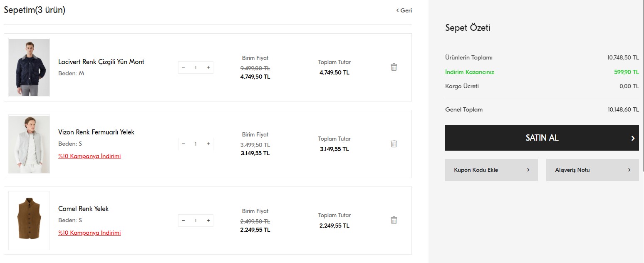The image size is (644, 263).
Task: Open Lacivert Renk Çizgili Yün Mont thumbnail
Action: pyautogui.click(x=29, y=67)
